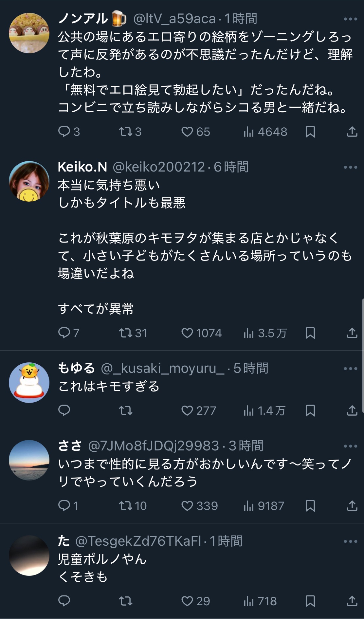Screen dimensions: 364x619
Task: Retweet ささ's post with 10 retweets
Action: point(125,506)
